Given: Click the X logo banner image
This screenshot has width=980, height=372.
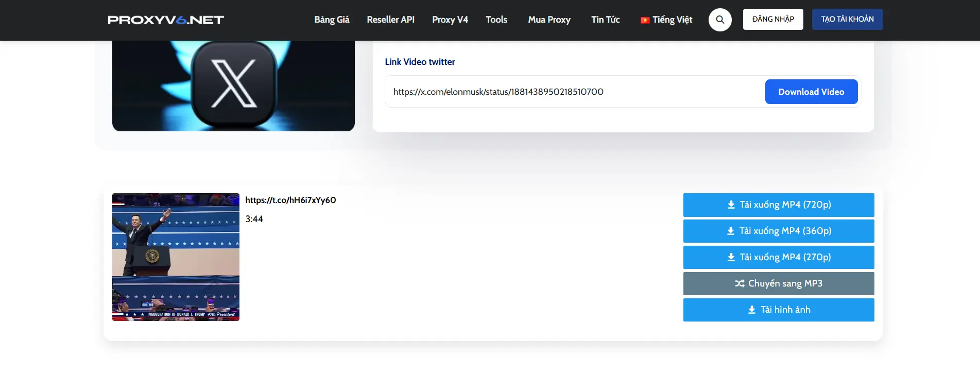Looking at the screenshot, I should [233, 86].
